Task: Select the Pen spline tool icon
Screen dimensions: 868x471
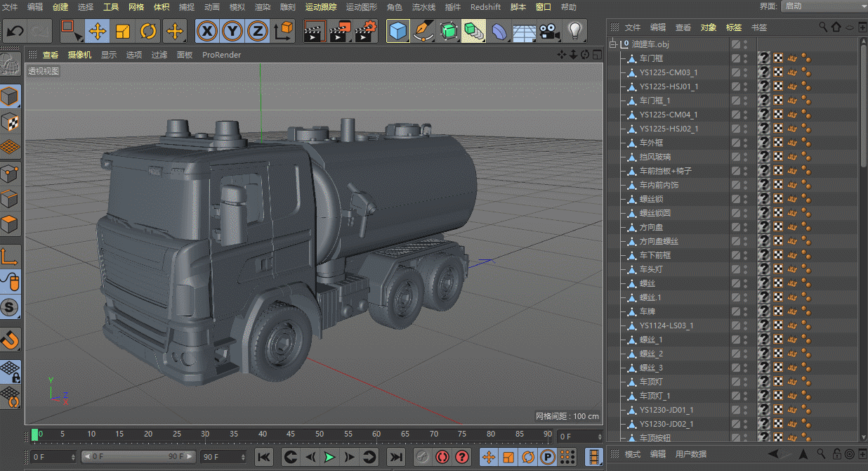Action: pos(423,31)
